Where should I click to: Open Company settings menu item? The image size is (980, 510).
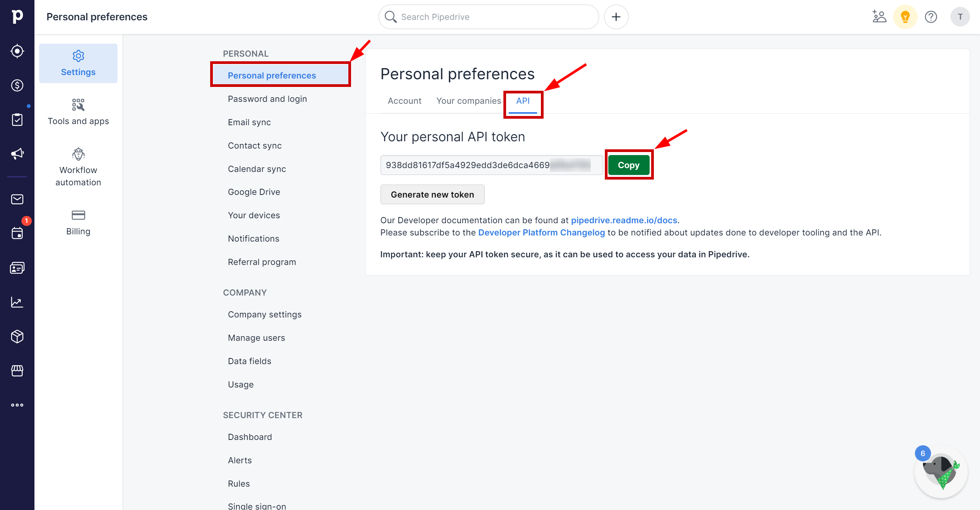click(265, 314)
